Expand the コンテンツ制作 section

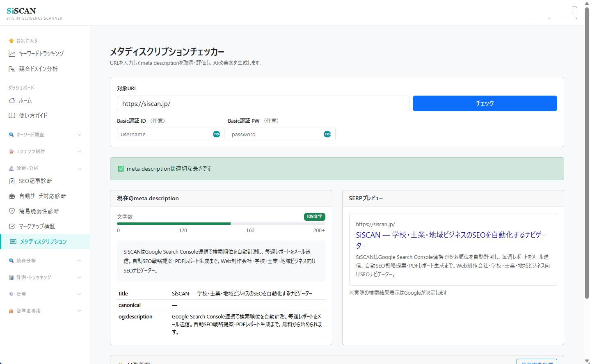point(45,151)
